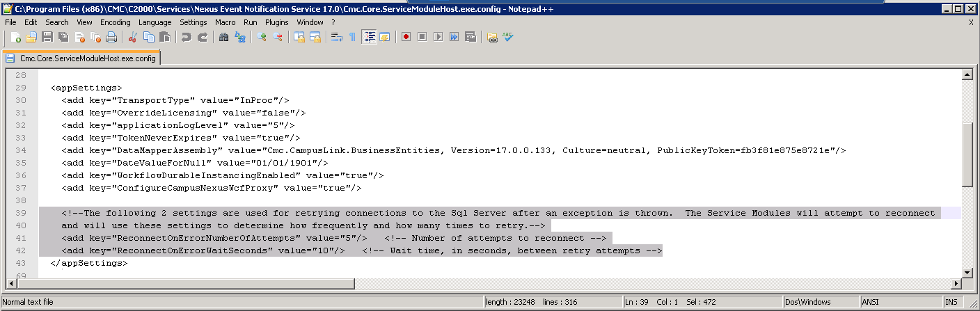980x311 pixels.
Task: Click the Redo arrow icon
Action: (203, 37)
